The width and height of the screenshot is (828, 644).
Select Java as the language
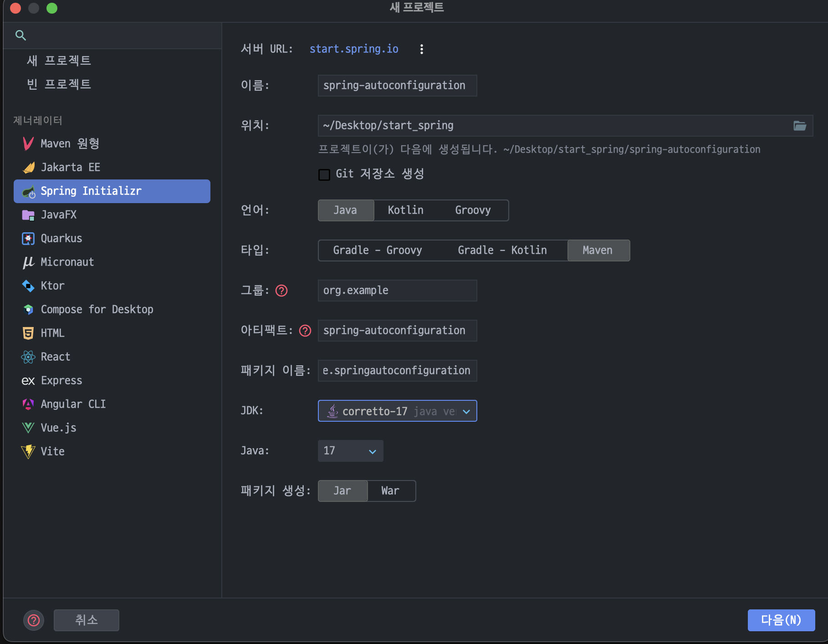346,210
